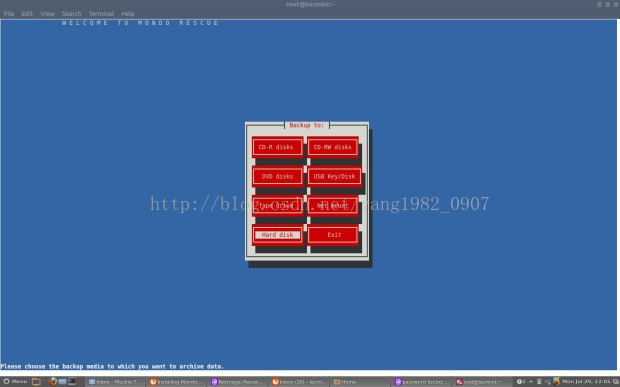Viewport: 620px width, 387px height.
Task: Open the volume tray icon
Action: point(548,381)
